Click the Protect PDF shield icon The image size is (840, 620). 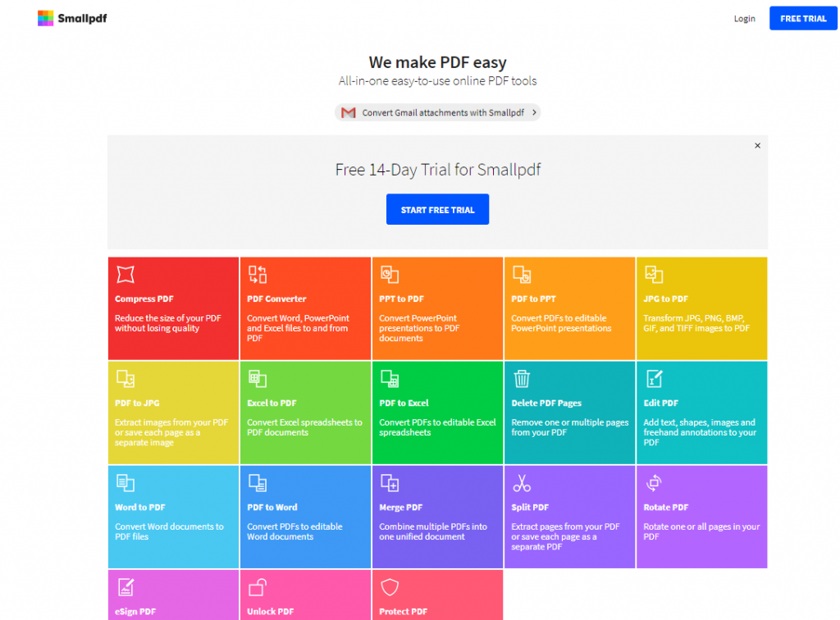[x=390, y=587]
